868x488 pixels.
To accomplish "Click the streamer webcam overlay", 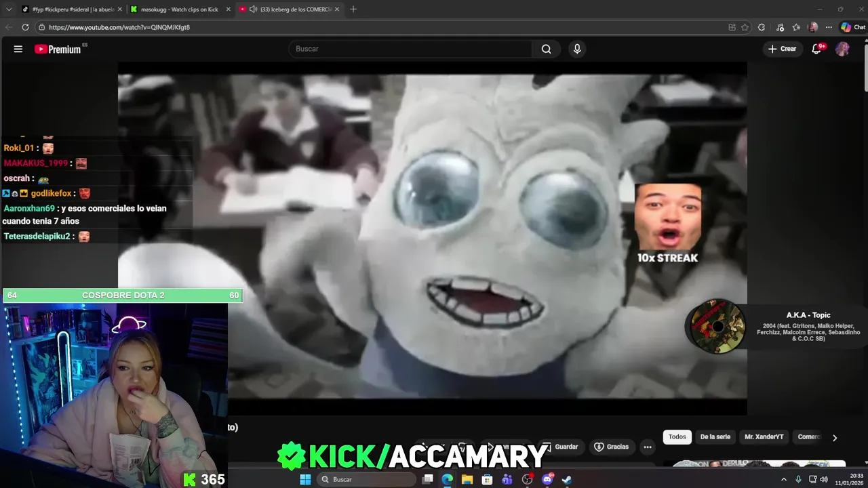I will 114,395.
